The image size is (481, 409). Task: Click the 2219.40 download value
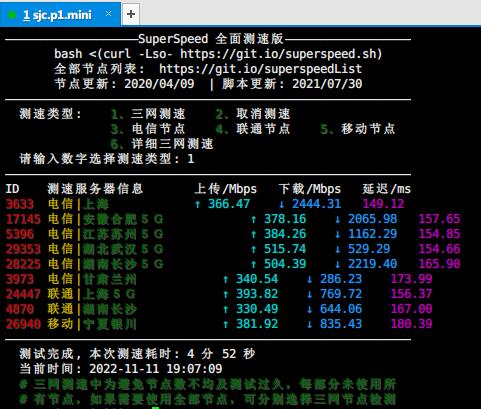point(372,264)
